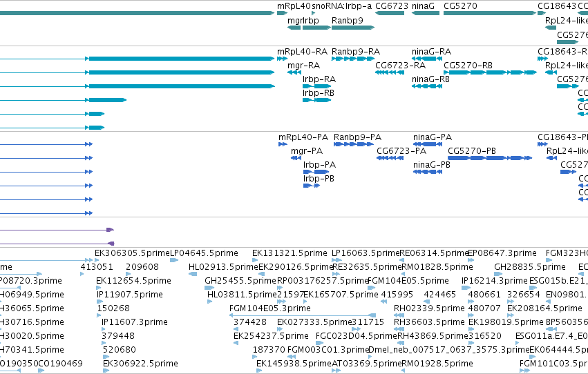The image size is (588, 374).
Task: Select the IP11607.3prime EST label
Action: click(x=135, y=322)
